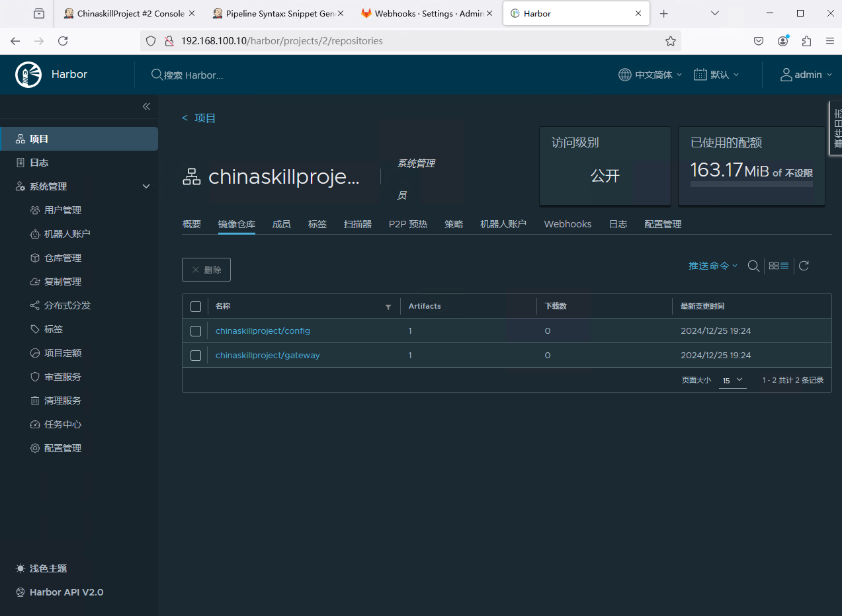This screenshot has width=842, height=616.
Task: Collapse the sidebar with double chevron icon
Action: click(x=146, y=106)
